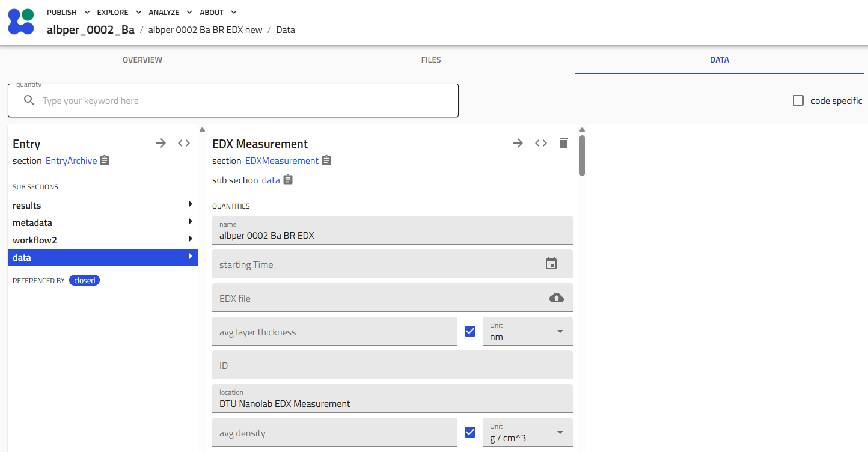Viewport: 868px width, 452px height.
Task: Upload an EDX file using the cloud icon
Action: click(556, 297)
